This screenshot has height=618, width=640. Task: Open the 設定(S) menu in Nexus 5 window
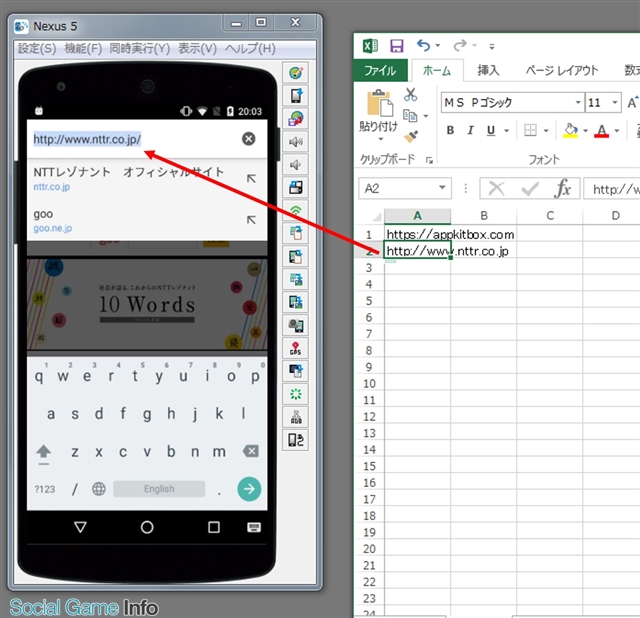37,49
